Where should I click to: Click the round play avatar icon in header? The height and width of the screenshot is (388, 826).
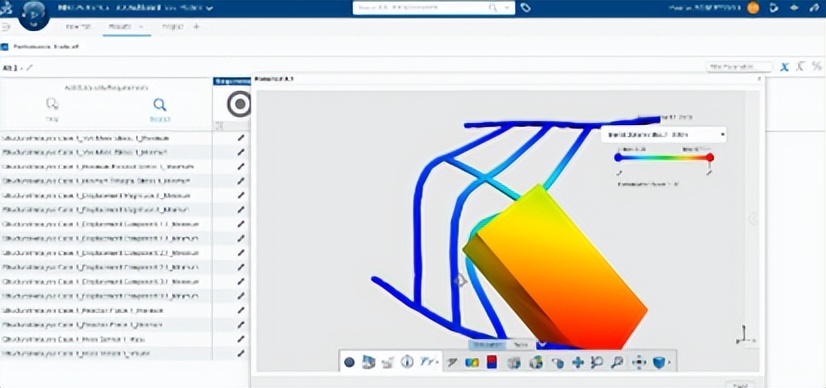pyautogui.click(x=34, y=15)
